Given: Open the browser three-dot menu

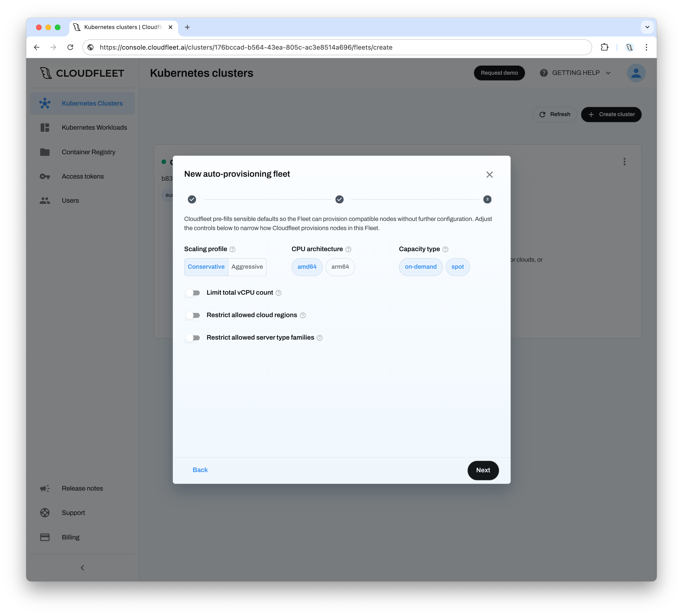Looking at the screenshot, I should (x=646, y=47).
